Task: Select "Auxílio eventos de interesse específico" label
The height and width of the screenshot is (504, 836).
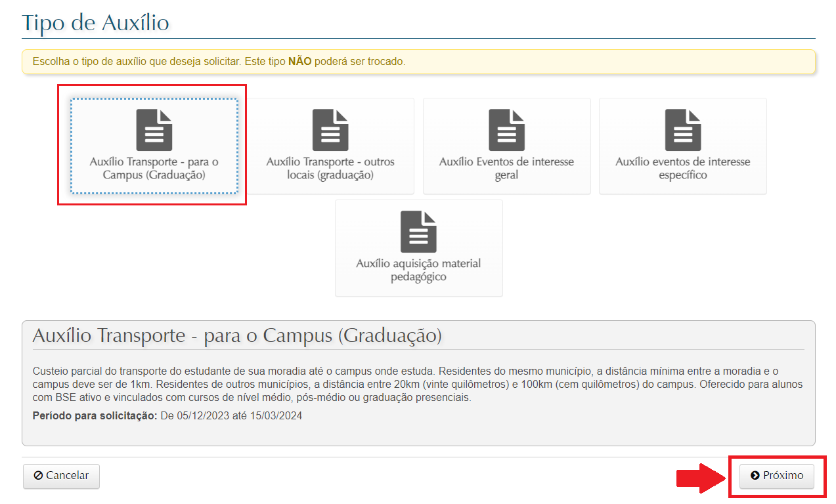Action: (x=683, y=169)
